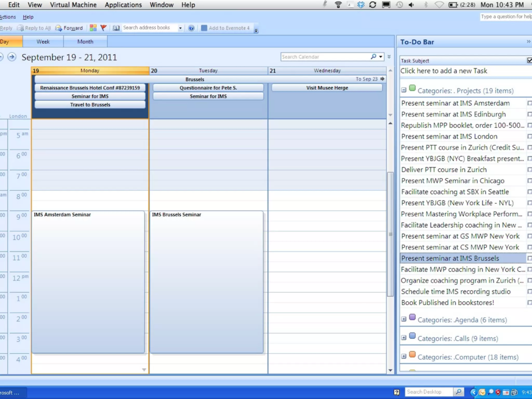532x399 pixels.
Task: Click the Dropbox icon in the menu bar
Action: click(361, 5)
